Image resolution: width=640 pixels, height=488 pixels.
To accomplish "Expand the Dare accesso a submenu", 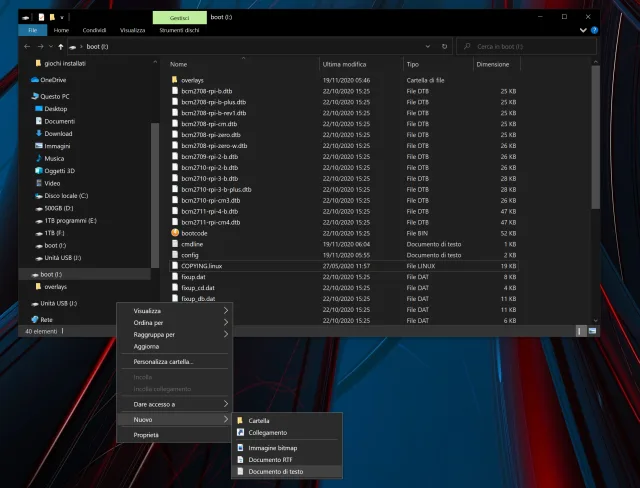I will (x=226, y=404).
